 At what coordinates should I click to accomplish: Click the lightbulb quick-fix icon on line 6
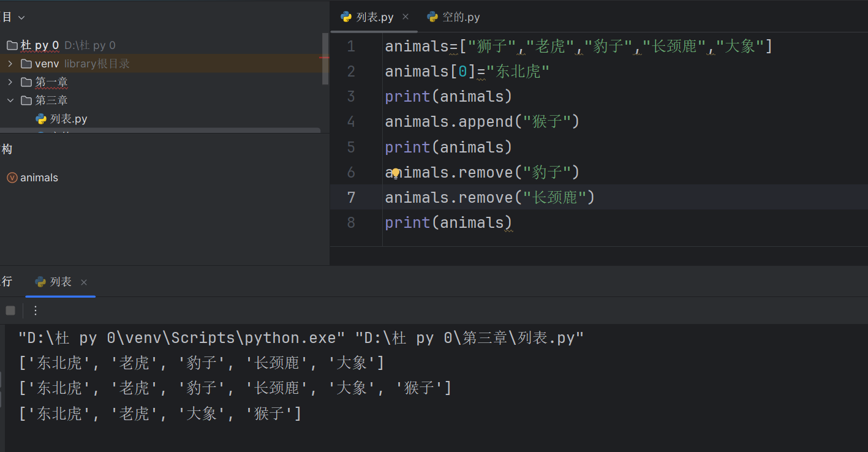(396, 173)
